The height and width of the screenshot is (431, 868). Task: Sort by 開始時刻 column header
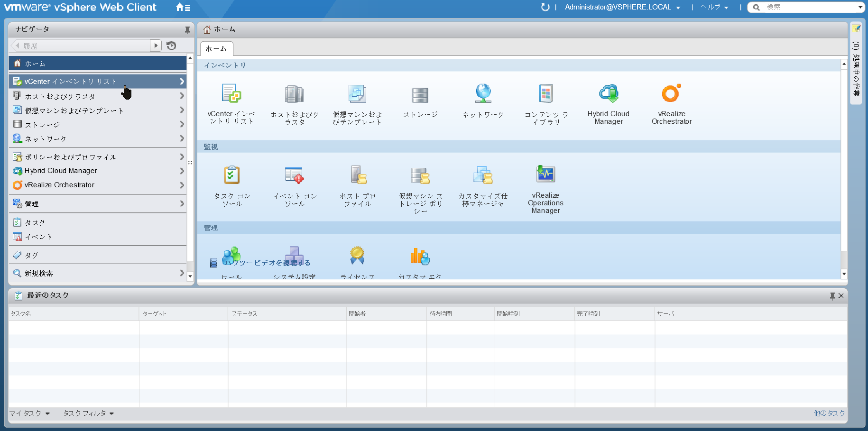click(x=535, y=313)
